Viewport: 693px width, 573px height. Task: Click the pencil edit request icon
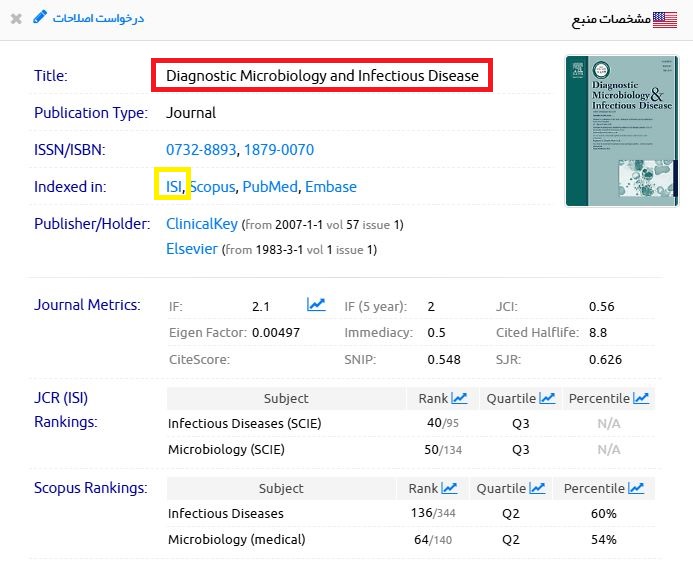click(40, 18)
